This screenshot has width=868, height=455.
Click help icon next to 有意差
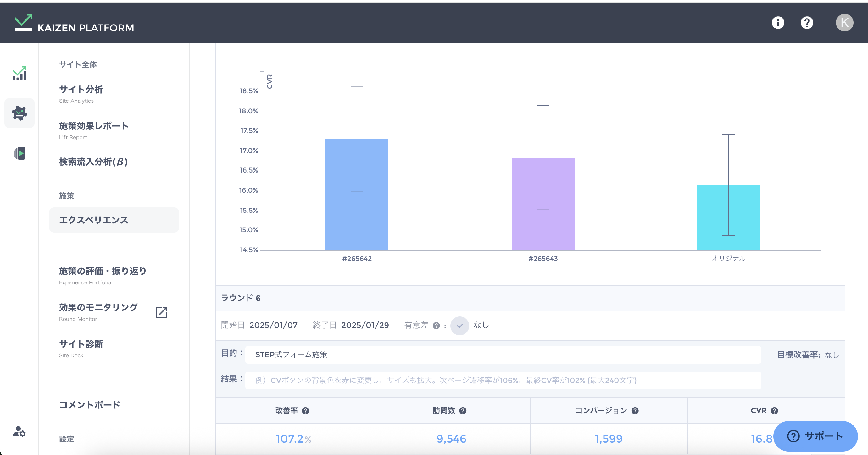(436, 326)
